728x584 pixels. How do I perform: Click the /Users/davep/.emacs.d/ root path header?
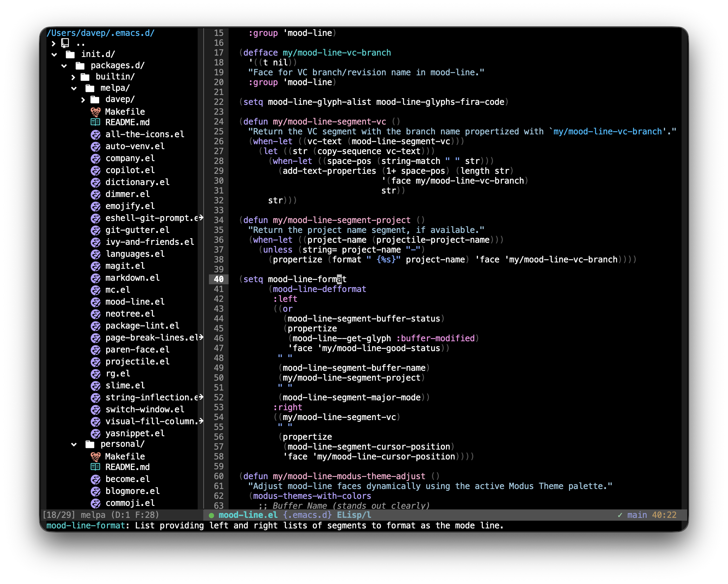click(101, 33)
